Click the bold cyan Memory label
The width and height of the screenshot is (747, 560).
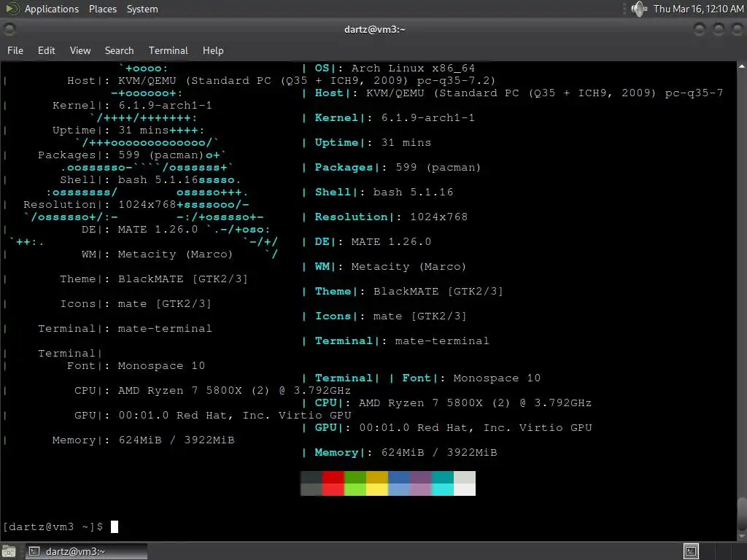336,452
